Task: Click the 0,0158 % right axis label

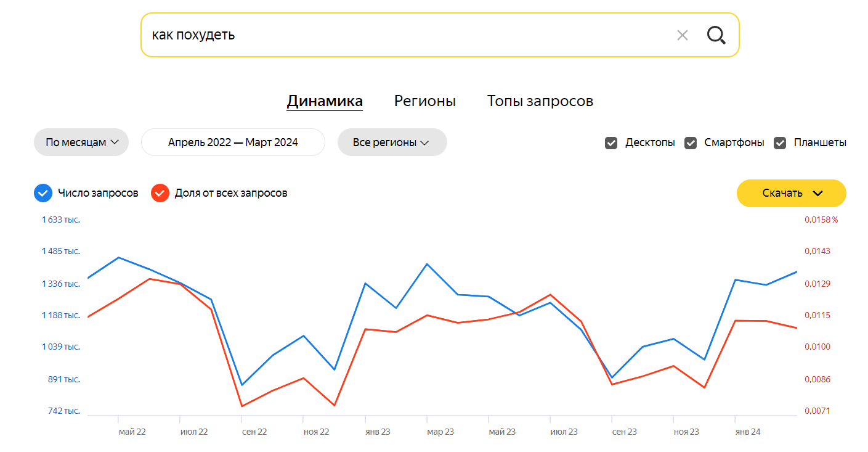Action: (x=821, y=220)
